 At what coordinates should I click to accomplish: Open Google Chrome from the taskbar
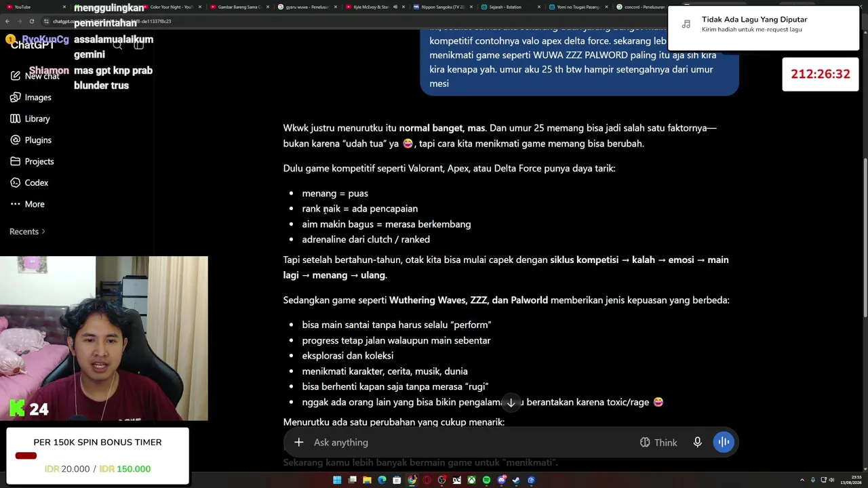point(412,480)
